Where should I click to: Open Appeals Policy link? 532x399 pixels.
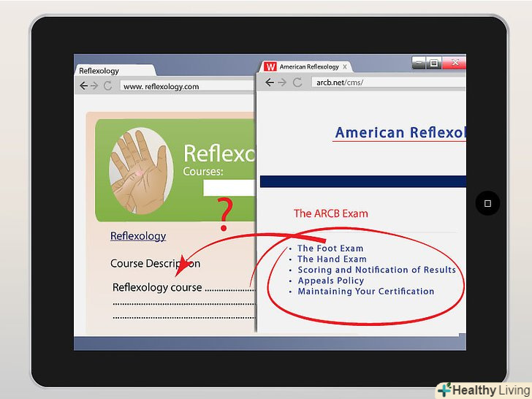click(331, 281)
